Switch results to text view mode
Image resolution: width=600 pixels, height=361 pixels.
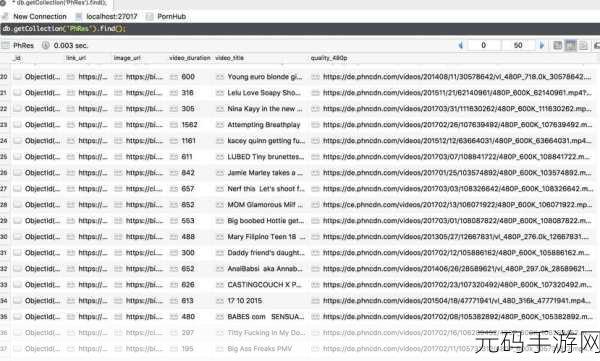pyautogui.click(x=584, y=46)
